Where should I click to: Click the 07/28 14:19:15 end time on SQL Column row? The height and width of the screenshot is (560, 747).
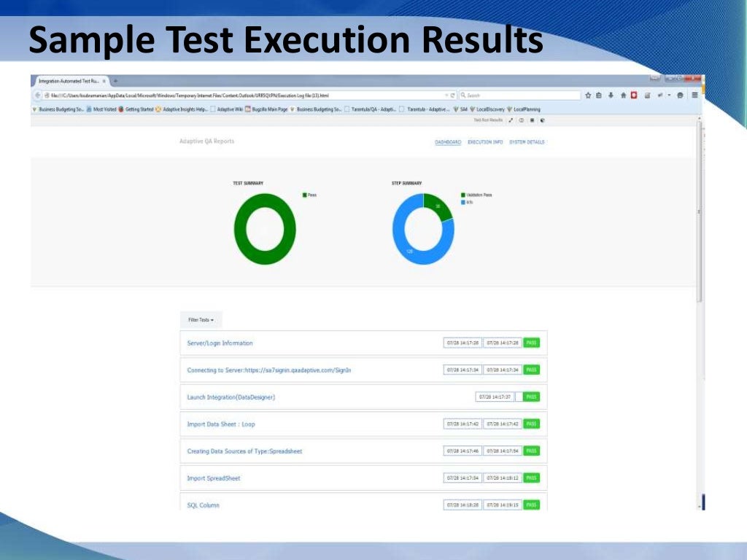(x=503, y=505)
